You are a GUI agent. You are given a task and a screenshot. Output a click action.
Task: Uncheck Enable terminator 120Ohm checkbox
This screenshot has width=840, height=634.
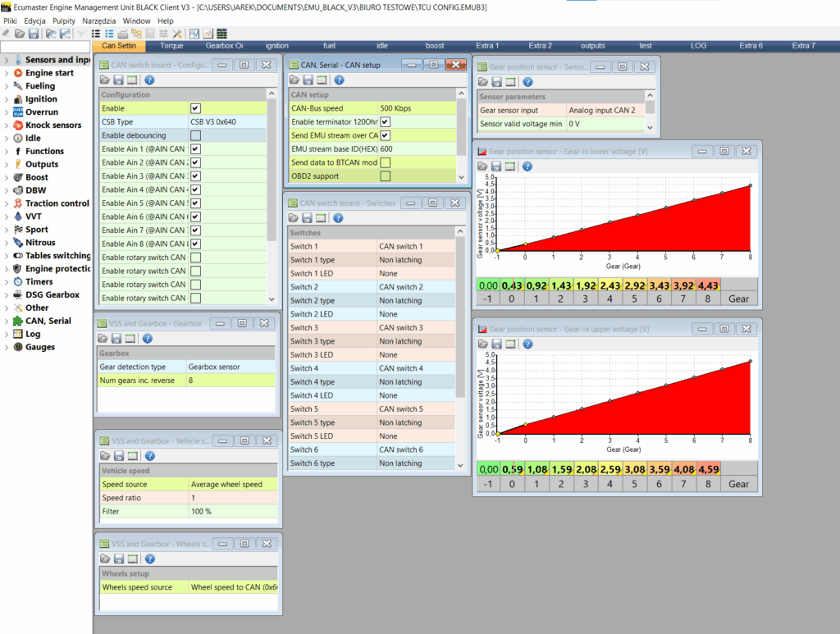click(x=385, y=122)
